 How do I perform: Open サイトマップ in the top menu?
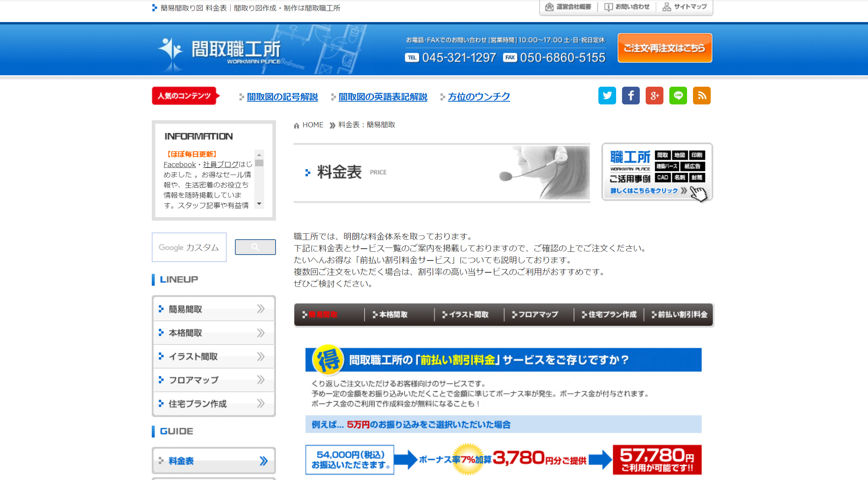tap(685, 7)
